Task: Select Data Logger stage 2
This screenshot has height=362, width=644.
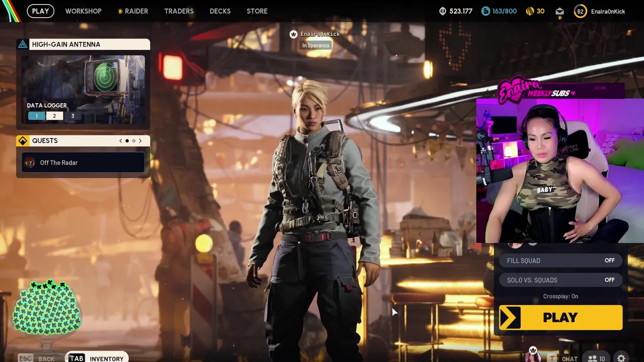Action: click(54, 116)
